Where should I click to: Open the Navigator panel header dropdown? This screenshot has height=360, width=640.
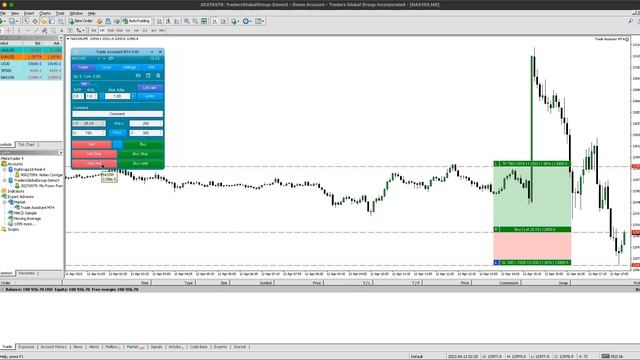(x=61, y=153)
